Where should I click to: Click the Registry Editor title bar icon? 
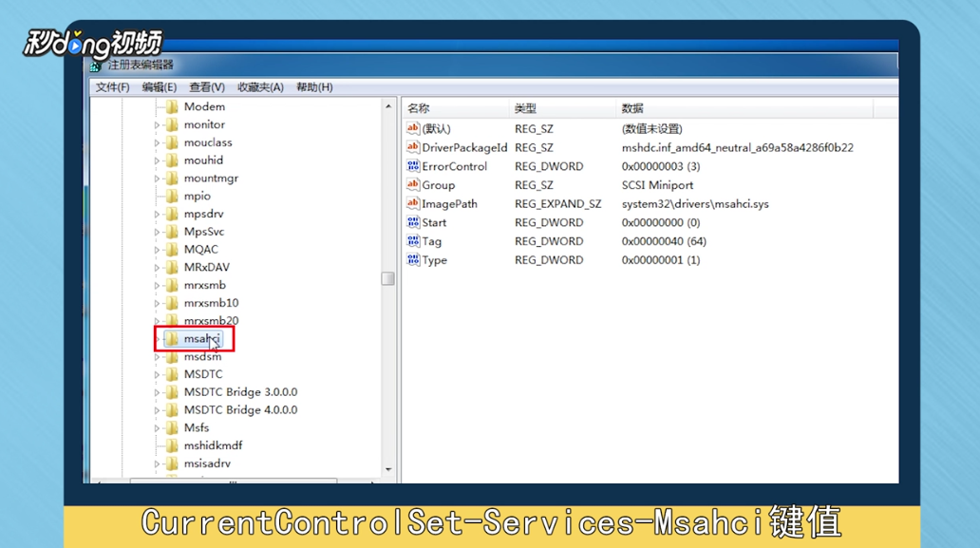(x=94, y=66)
